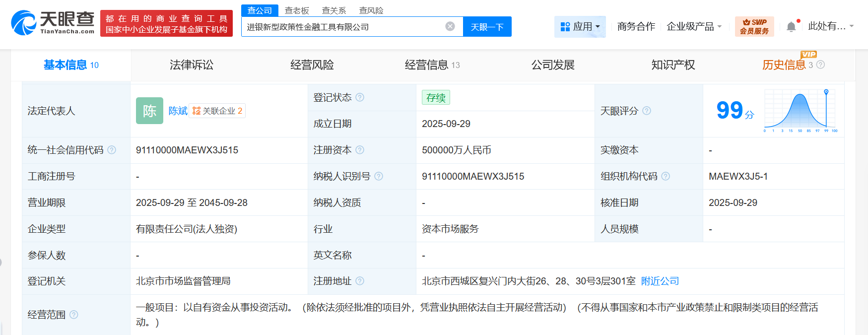Click help icon beside 经营范围

point(74,315)
